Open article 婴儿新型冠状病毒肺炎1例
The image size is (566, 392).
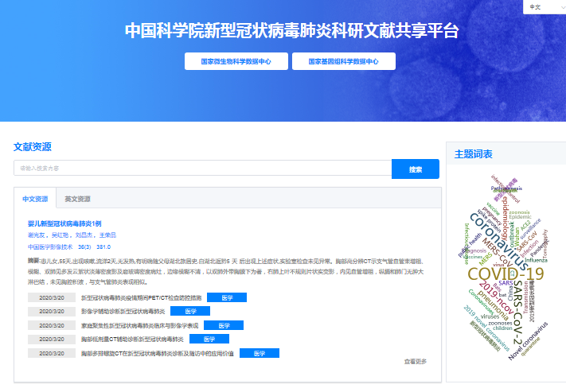(x=65, y=223)
